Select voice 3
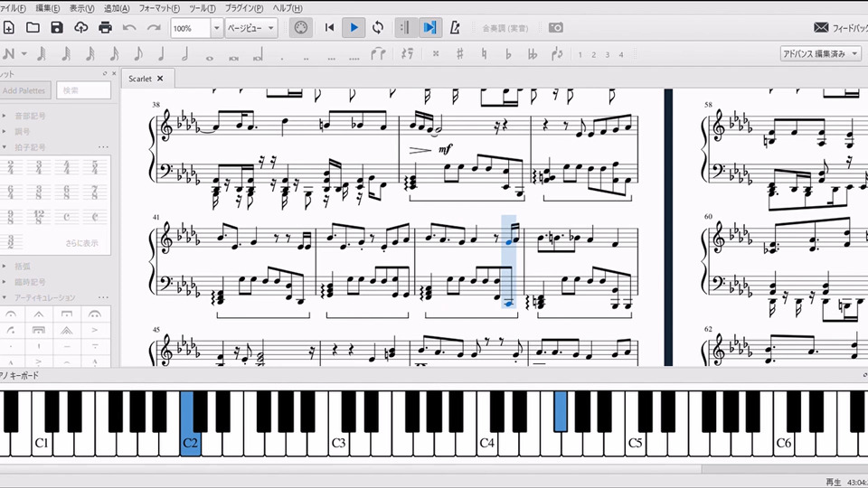 608,54
